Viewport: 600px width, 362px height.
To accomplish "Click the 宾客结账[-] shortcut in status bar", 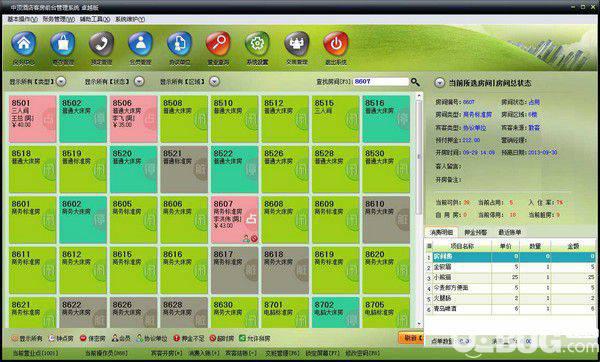I will pyautogui.click(x=241, y=353).
